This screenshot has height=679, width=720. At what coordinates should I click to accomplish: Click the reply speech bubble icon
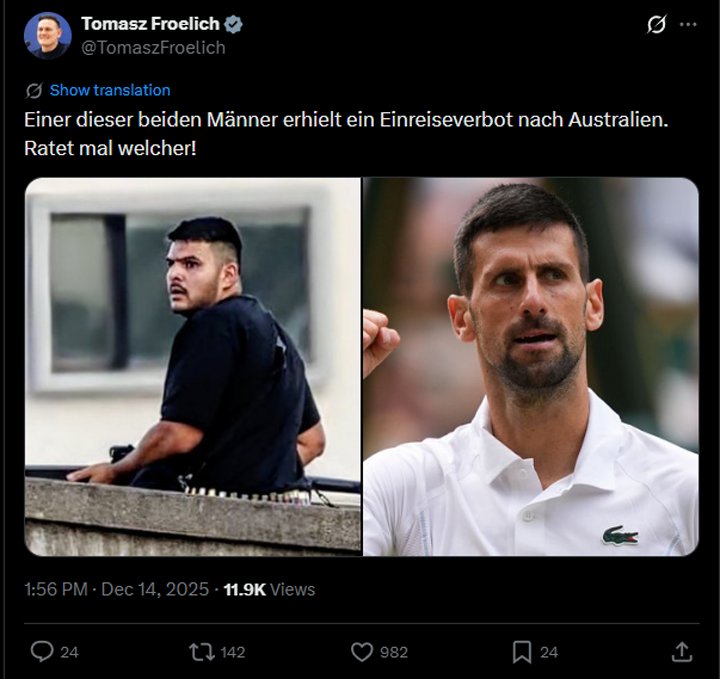(x=42, y=652)
